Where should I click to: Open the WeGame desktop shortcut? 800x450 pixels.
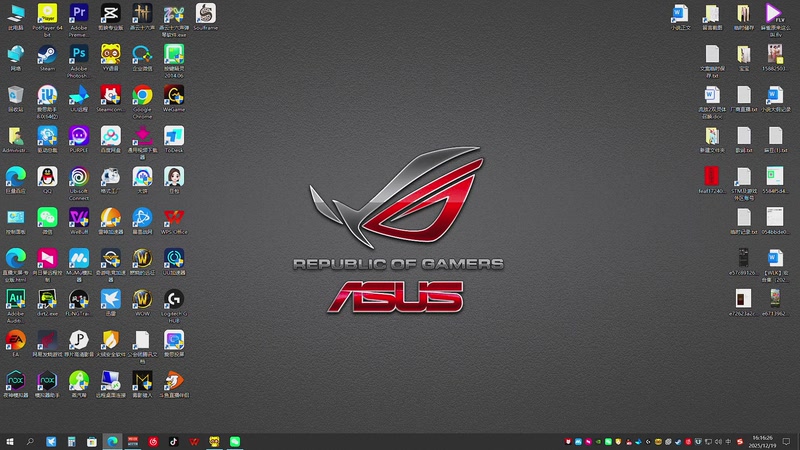pos(173,98)
